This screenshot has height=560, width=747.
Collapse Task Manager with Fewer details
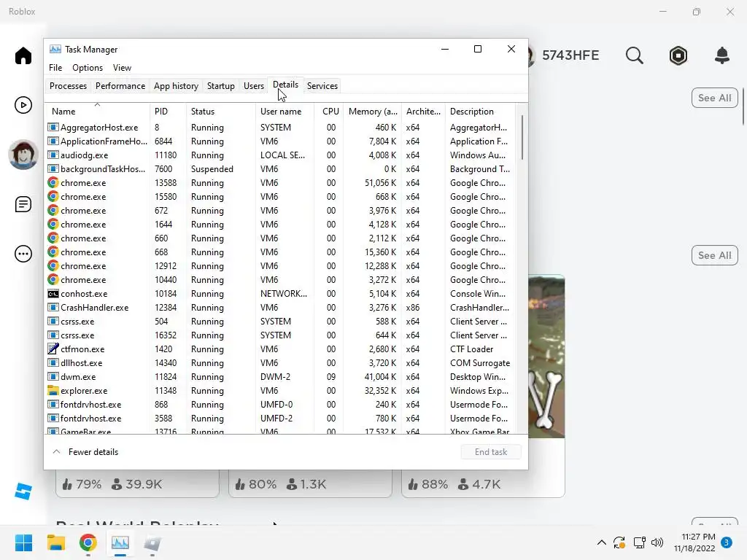click(85, 452)
